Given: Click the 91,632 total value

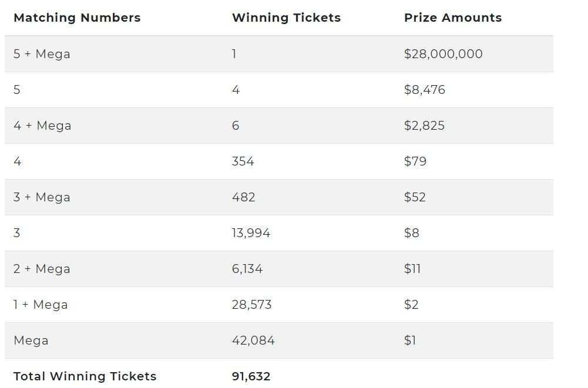Looking at the screenshot, I should coord(251,376).
